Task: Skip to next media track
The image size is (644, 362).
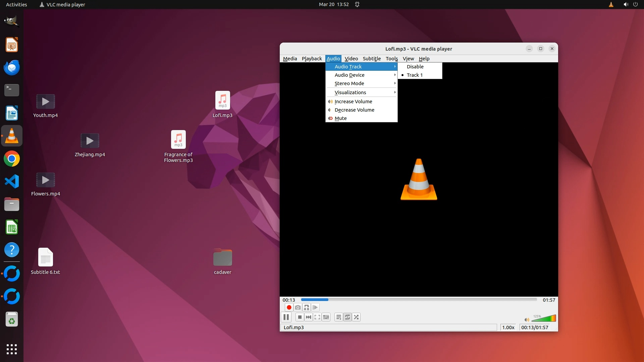Action: coord(309,317)
